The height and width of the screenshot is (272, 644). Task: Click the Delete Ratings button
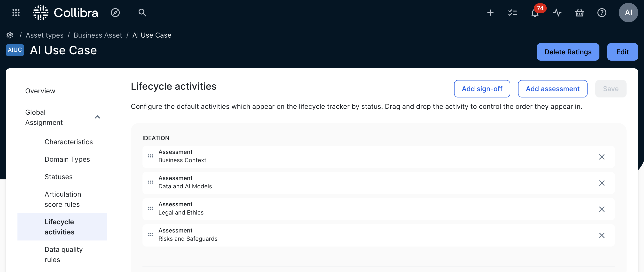point(568,52)
